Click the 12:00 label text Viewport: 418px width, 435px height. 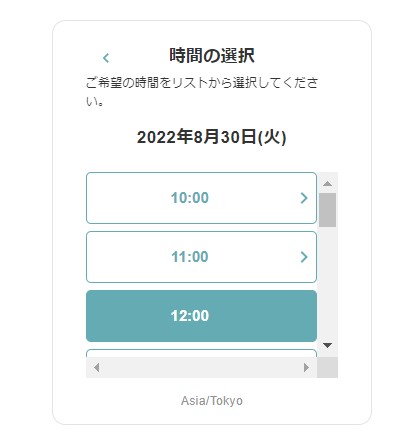[x=190, y=316]
